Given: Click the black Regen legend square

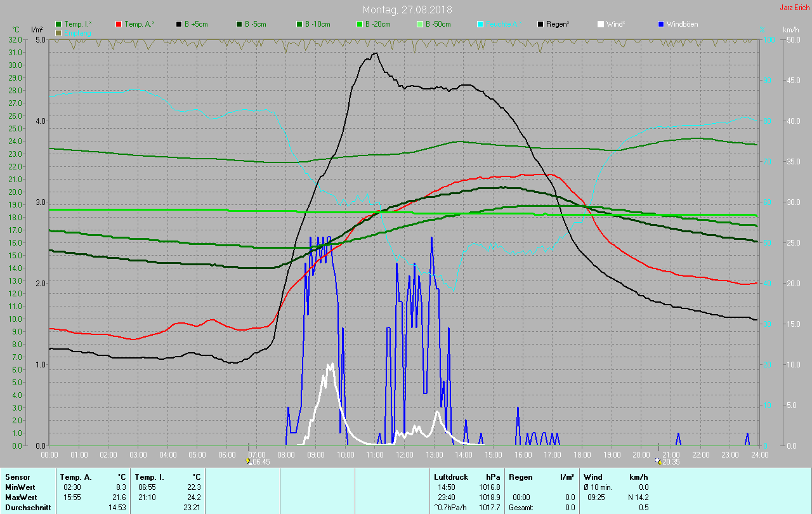Looking at the screenshot, I should tap(540, 24).
